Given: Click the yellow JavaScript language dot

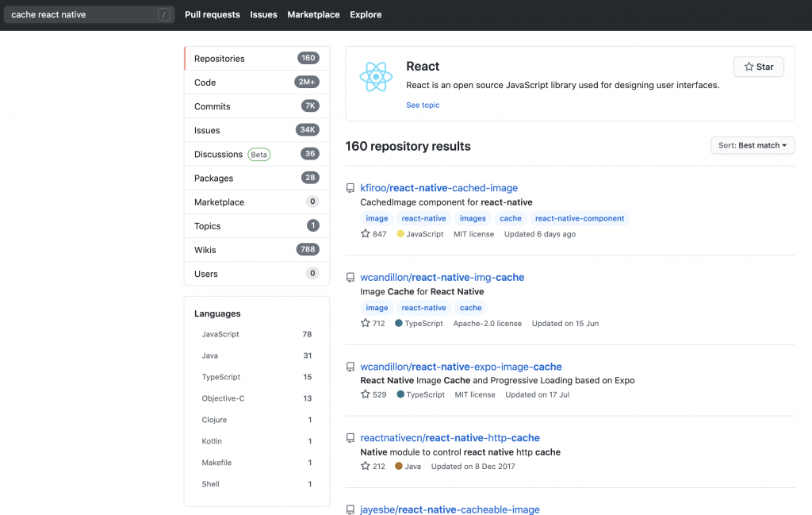Looking at the screenshot, I should click(x=400, y=233).
